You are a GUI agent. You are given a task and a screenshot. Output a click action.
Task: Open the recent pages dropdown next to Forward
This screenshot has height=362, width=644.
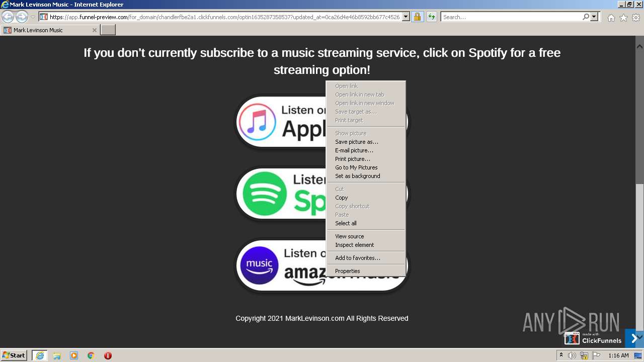(x=33, y=17)
